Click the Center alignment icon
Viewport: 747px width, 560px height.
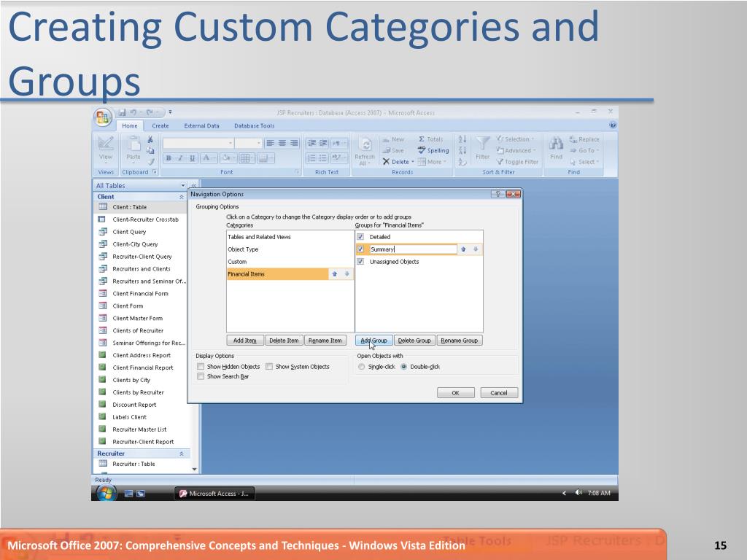282,143
